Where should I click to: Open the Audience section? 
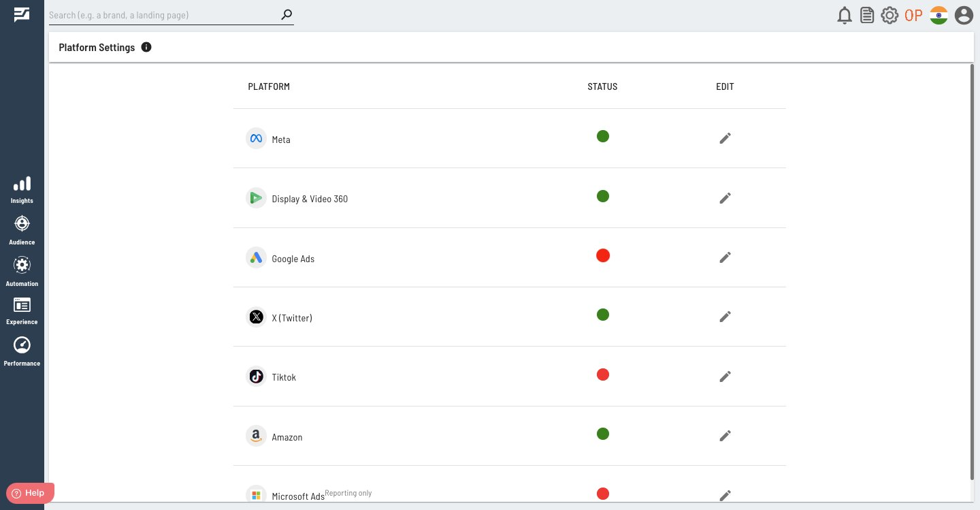tap(22, 230)
